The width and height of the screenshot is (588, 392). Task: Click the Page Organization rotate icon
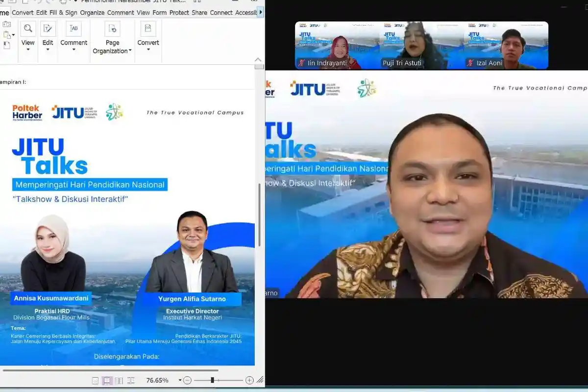click(112, 29)
